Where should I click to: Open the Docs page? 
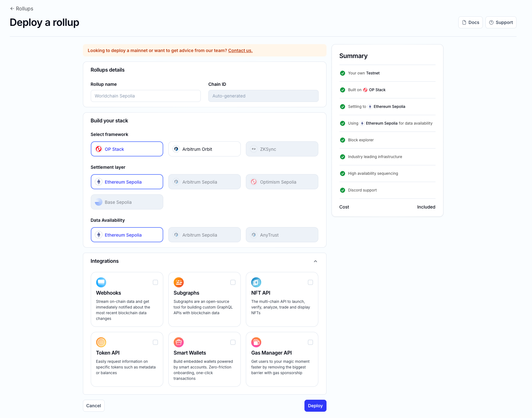(x=470, y=22)
